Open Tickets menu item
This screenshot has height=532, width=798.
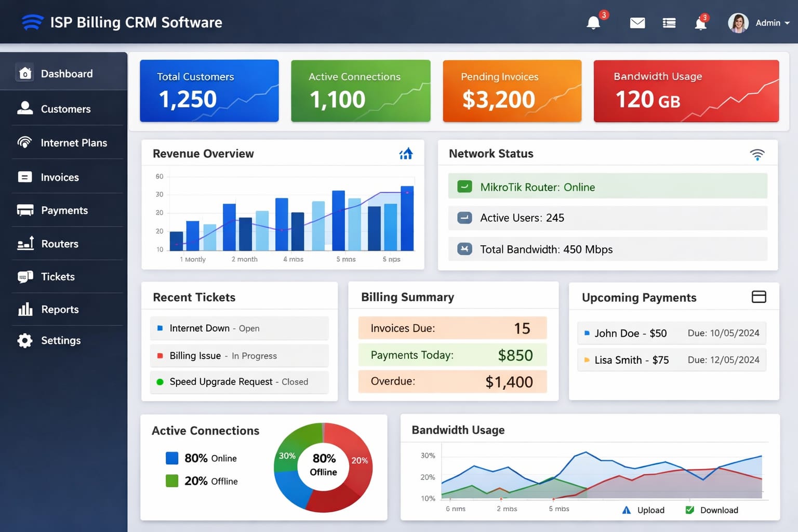[64, 277]
